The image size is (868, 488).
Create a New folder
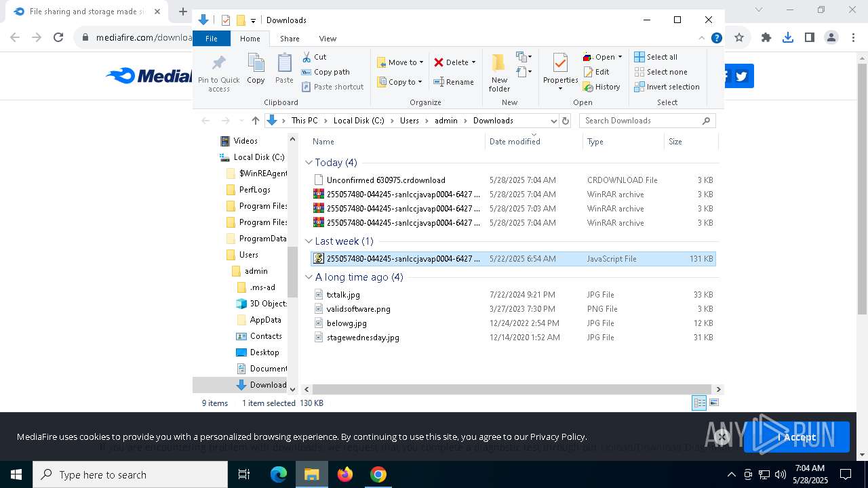[499, 73]
